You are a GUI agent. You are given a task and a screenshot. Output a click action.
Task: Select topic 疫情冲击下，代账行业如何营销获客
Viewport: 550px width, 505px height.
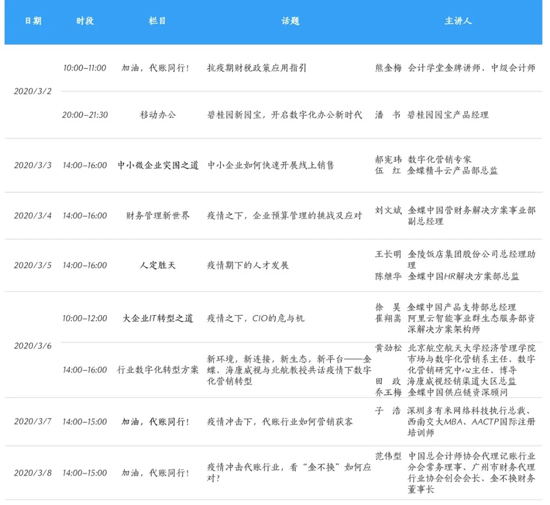click(280, 422)
